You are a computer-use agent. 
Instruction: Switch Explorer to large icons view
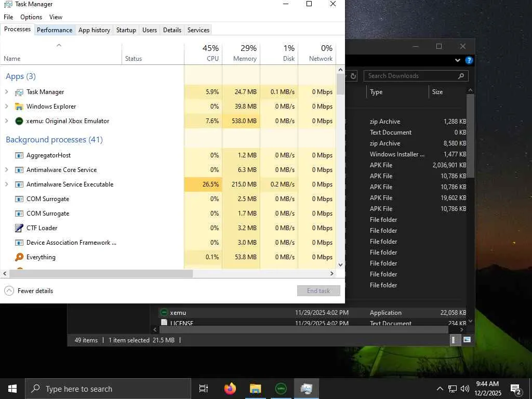click(467, 340)
